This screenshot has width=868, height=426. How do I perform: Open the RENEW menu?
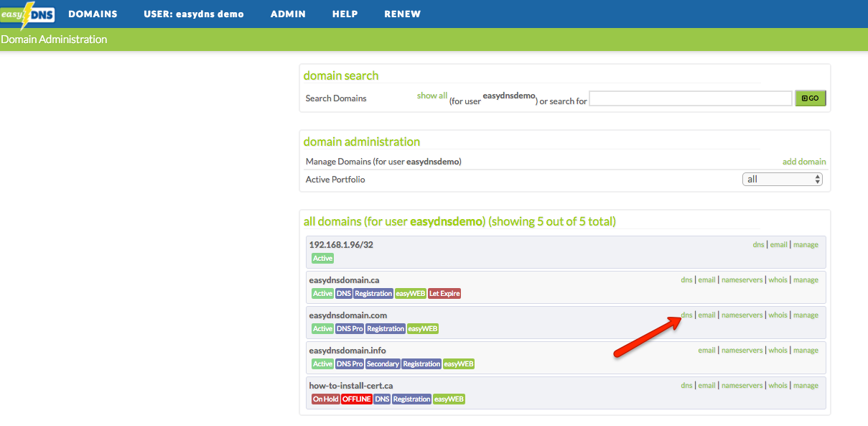tap(403, 14)
